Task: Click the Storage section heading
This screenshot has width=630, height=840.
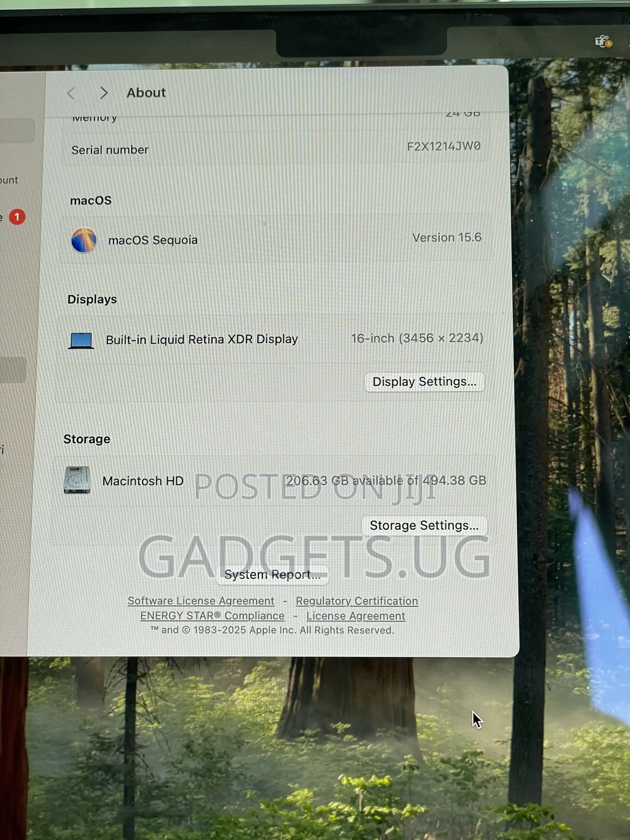Action: 87,439
